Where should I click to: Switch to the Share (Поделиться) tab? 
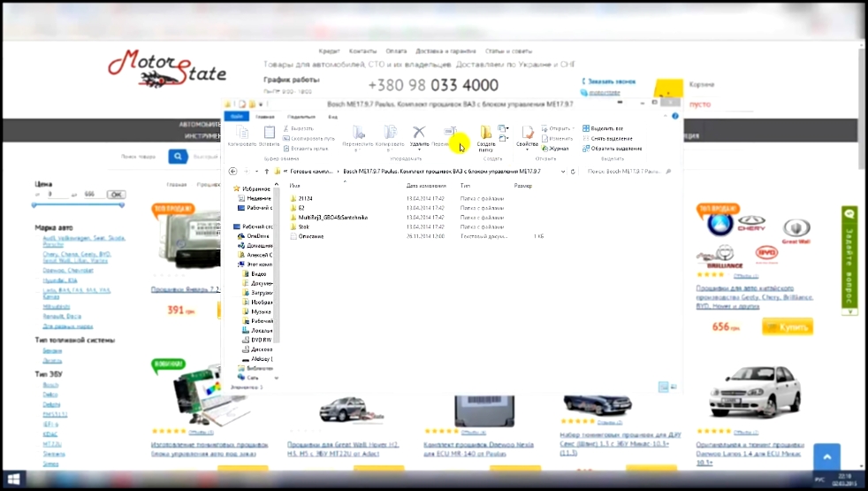point(301,117)
